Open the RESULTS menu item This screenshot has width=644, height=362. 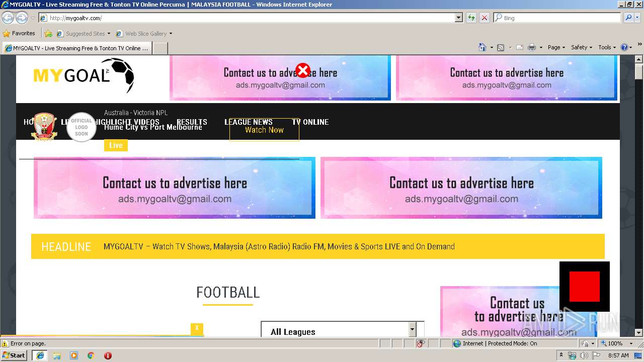pyautogui.click(x=192, y=122)
